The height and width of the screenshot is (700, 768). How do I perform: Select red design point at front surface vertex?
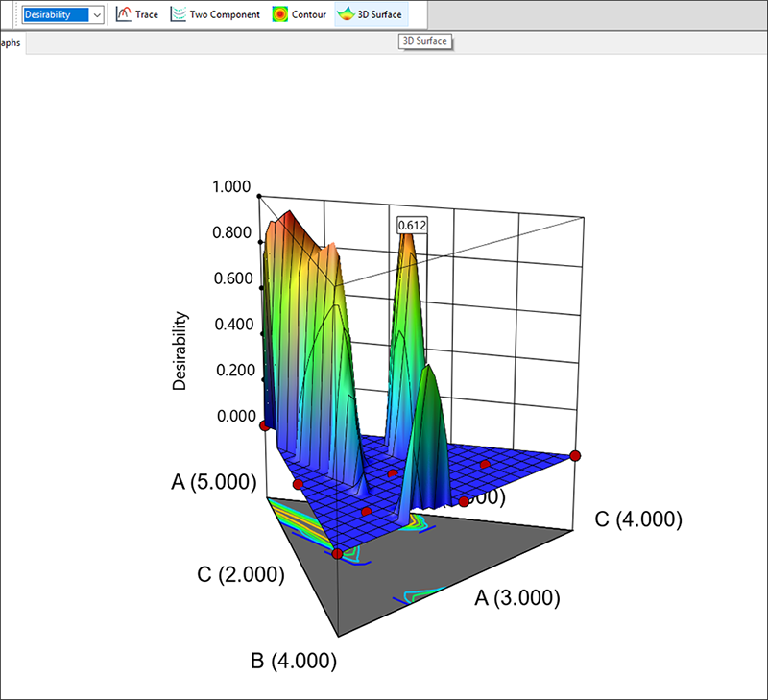(x=337, y=554)
